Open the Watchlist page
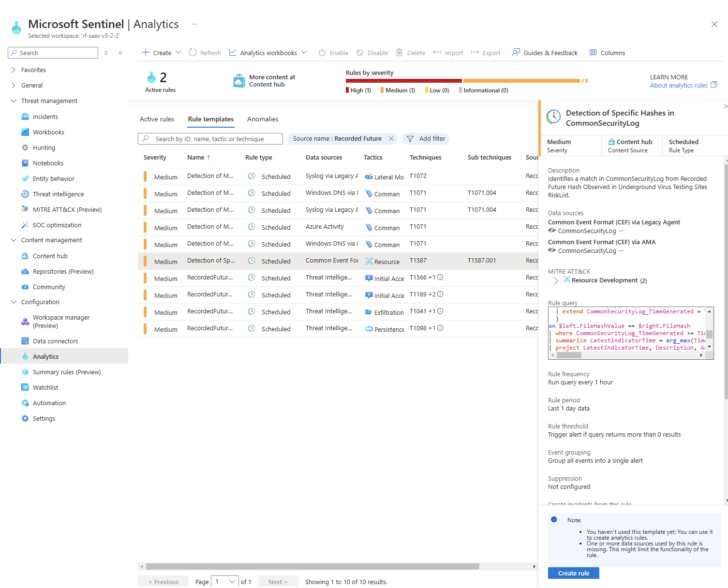This screenshot has height=588, width=728. (x=45, y=387)
